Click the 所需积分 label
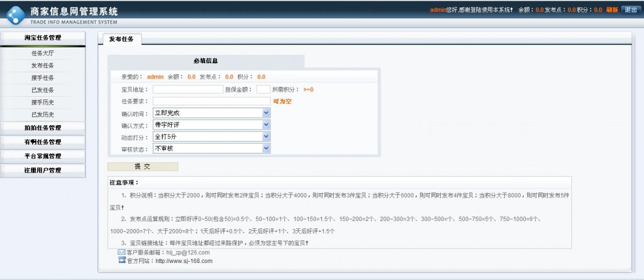 [286, 89]
